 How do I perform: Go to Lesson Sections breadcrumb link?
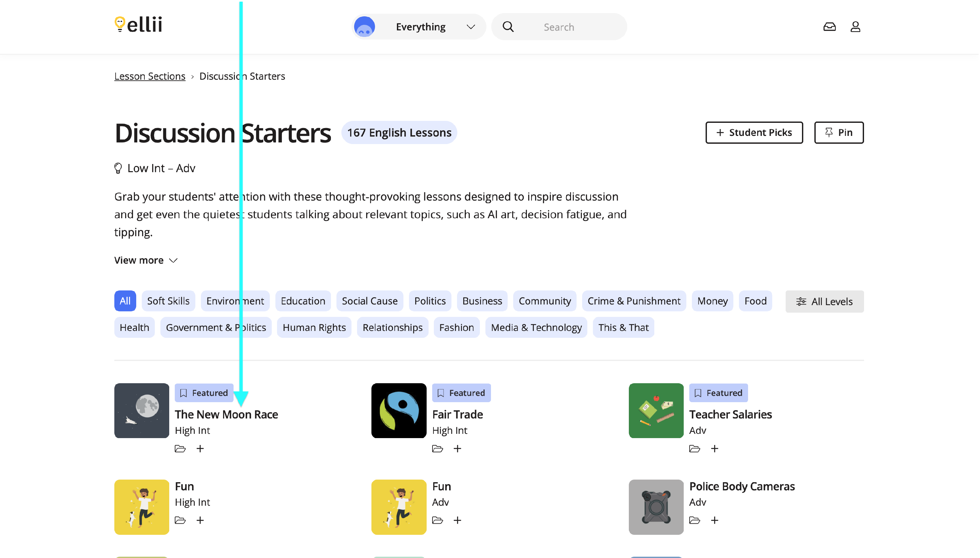150,76
